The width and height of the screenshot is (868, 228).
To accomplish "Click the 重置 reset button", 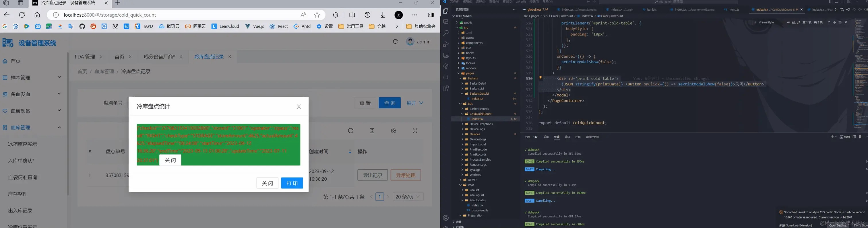I will click(365, 103).
